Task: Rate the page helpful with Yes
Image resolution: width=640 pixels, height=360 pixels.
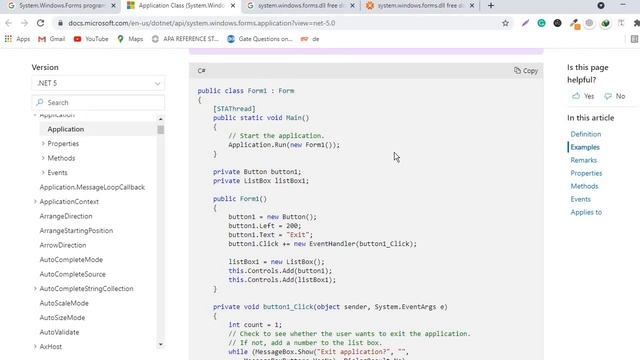Action: [x=583, y=96]
